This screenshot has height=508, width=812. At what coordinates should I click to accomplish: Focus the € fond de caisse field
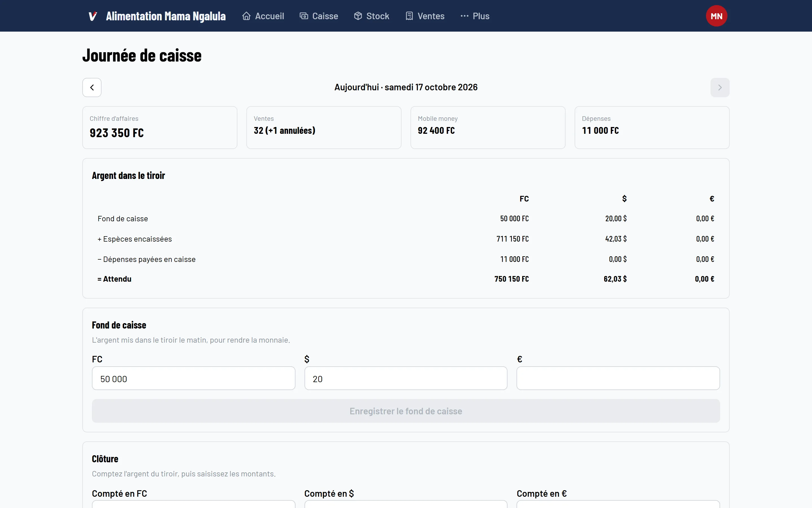point(618,378)
